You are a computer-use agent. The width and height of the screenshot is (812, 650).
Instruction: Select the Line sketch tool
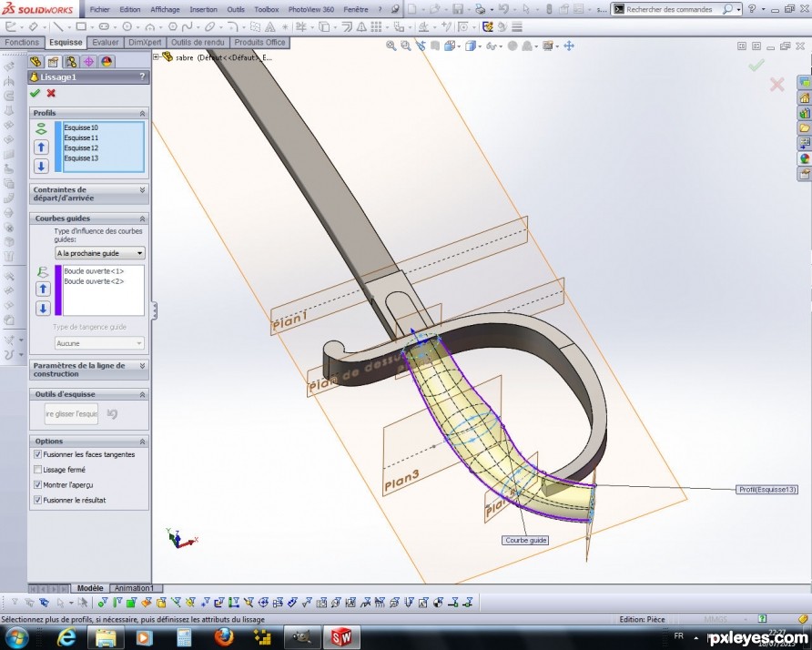[x=58, y=27]
